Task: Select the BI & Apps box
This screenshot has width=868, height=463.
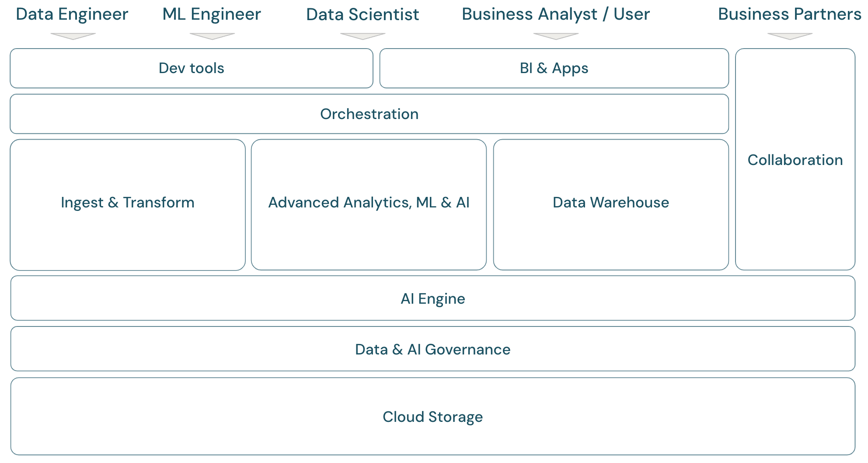Action: coord(554,68)
